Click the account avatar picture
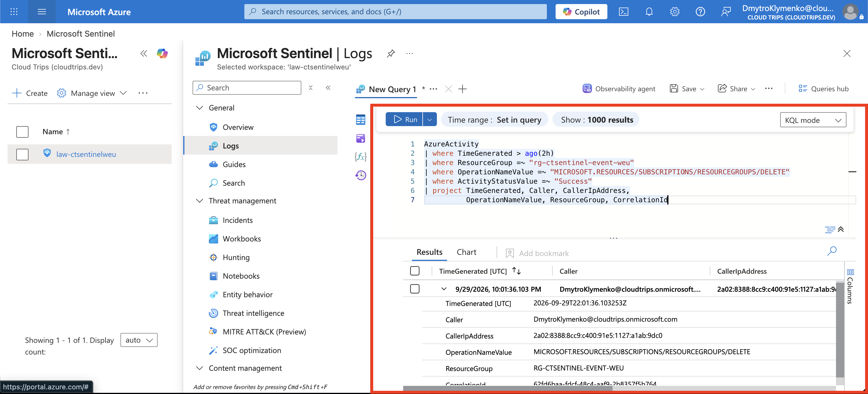This screenshot has width=868, height=394. tap(851, 12)
